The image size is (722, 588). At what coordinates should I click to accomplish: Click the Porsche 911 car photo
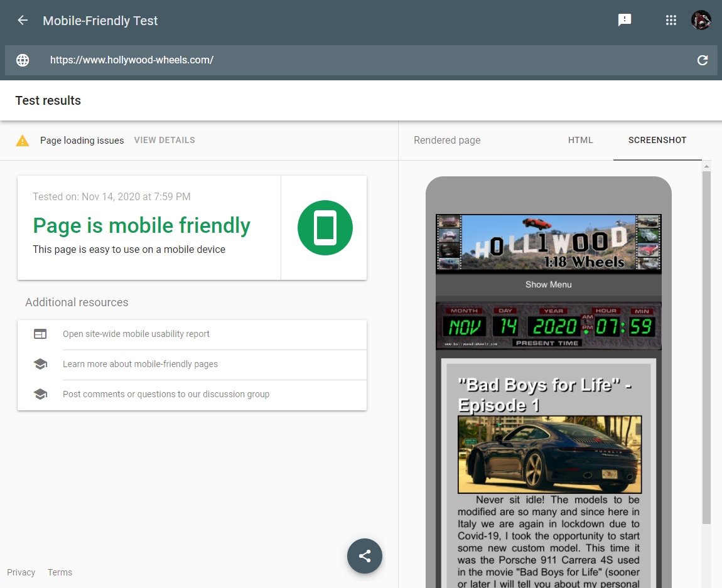pyautogui.click(x=549, y=454)
